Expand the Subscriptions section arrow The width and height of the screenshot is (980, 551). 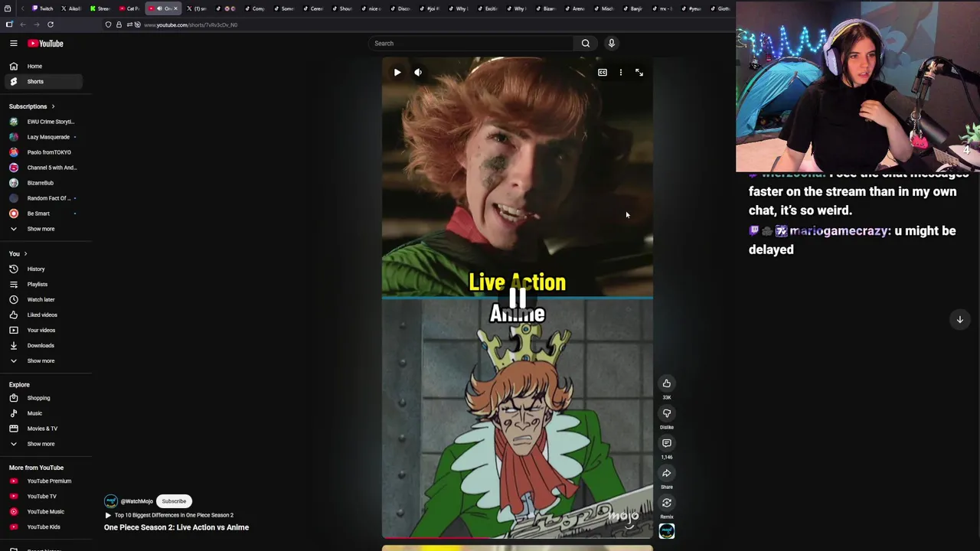coord(53,106)
